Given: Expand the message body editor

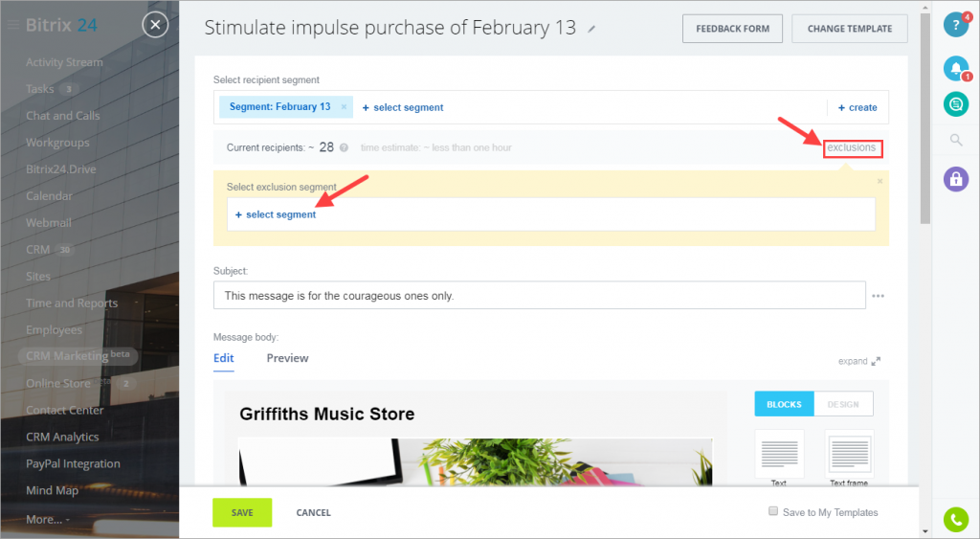Looking at the screenshot, I should 859,362.
